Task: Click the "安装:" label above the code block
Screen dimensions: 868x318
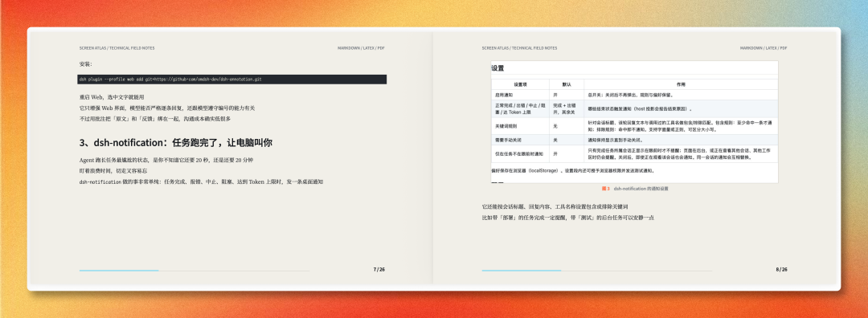Action: click(85, 63)
